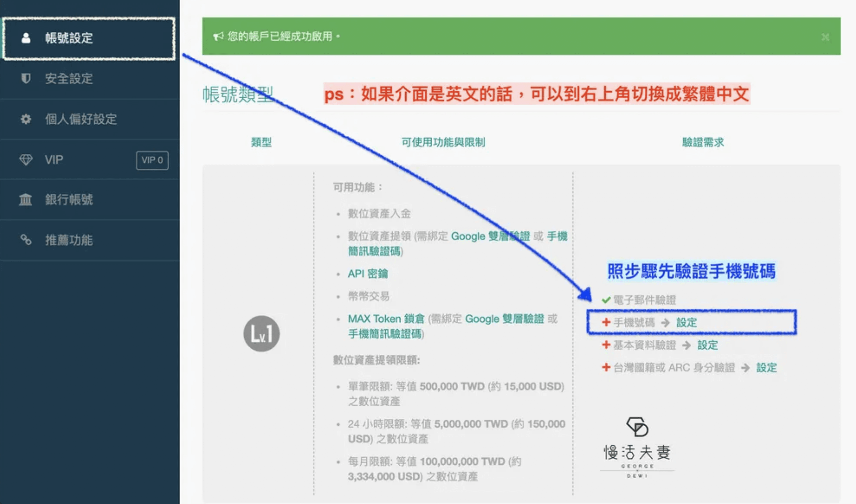Click the diamond VIP icon in sidebar
Viewport: 856px width, 504px height.
coord(26,160)
